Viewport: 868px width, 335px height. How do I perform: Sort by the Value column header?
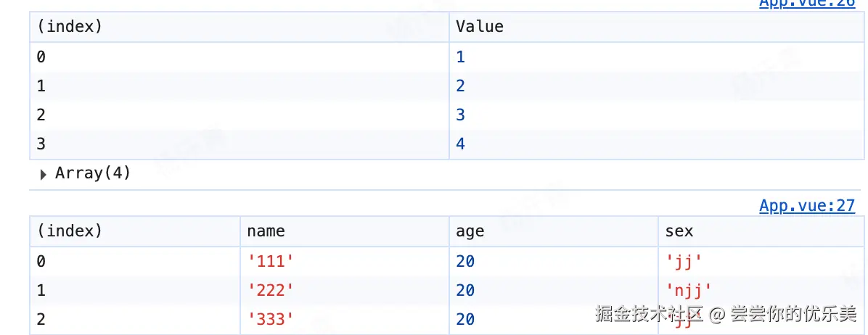point(479,27)
